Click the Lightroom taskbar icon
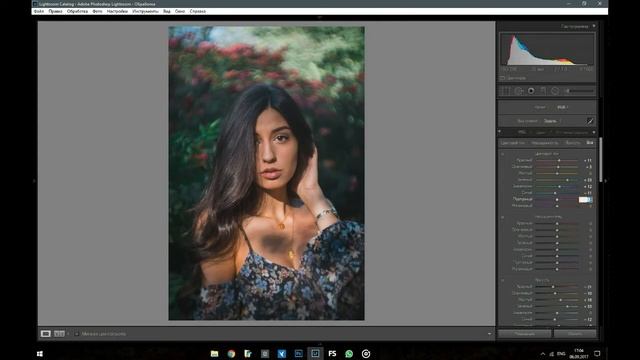This screenshot has height=360, width=640. (315, 353)
